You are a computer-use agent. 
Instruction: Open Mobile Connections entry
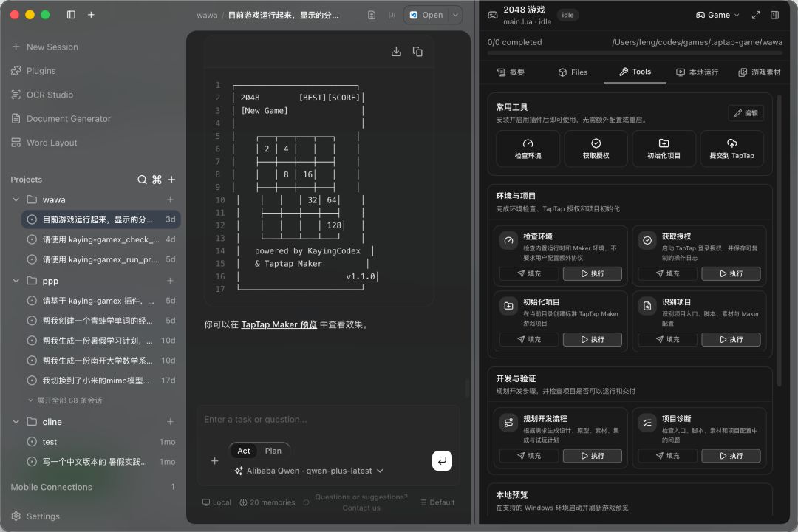click(92, 487)
